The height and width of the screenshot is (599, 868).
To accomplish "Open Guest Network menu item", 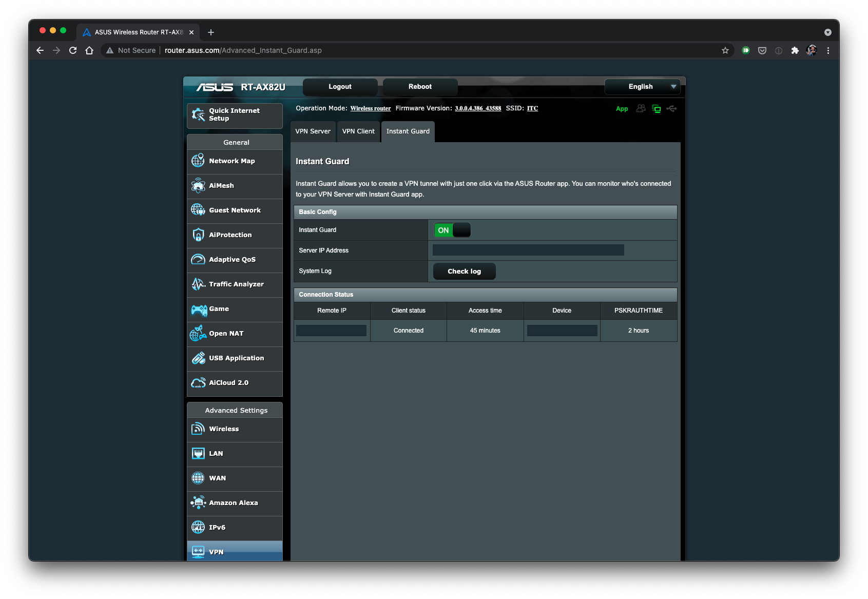I will point(235,210).
